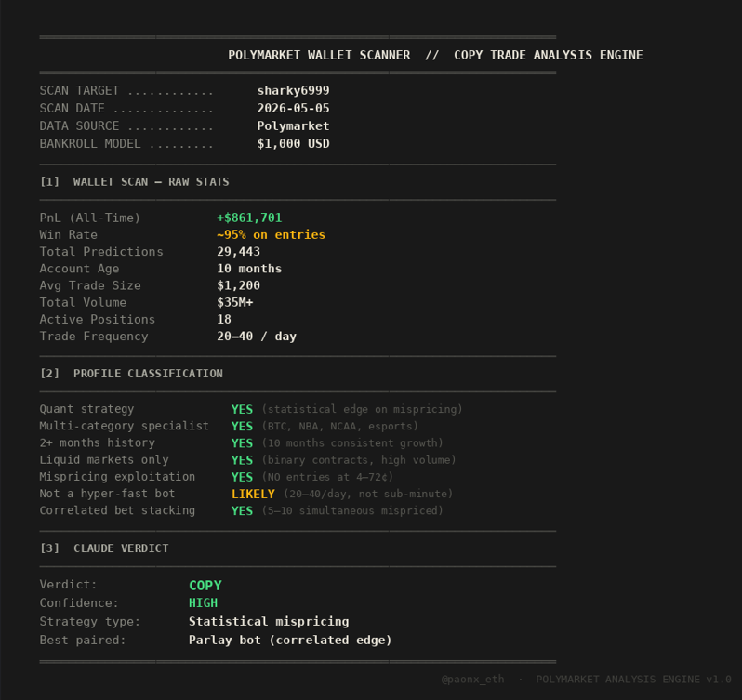Click YES next to Correlated bet stacking
This screenshot has height=700, width=742.
(x=243, y=511)
